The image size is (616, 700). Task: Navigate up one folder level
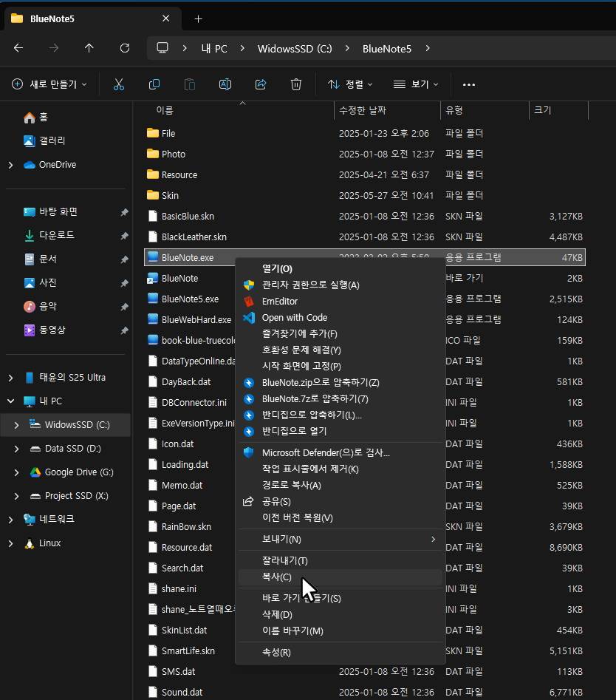click(89, 48)
